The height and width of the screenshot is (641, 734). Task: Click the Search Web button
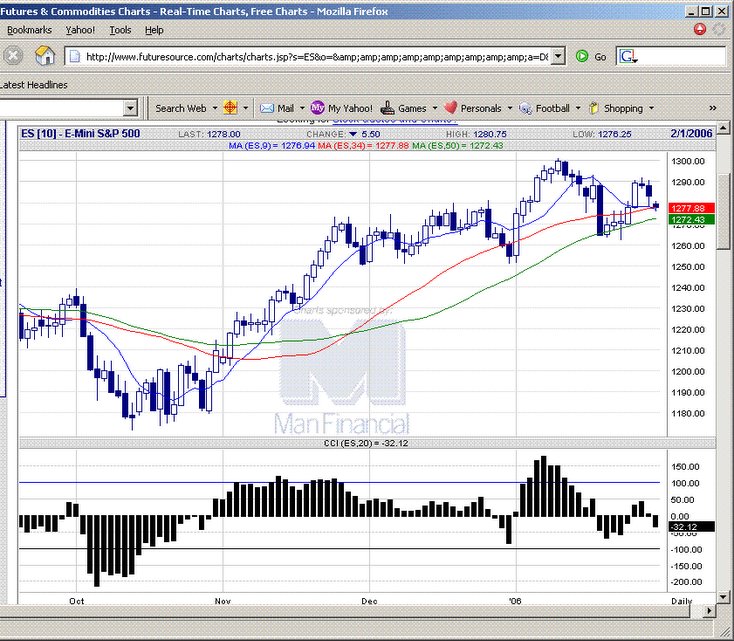(x=181, y=108)
